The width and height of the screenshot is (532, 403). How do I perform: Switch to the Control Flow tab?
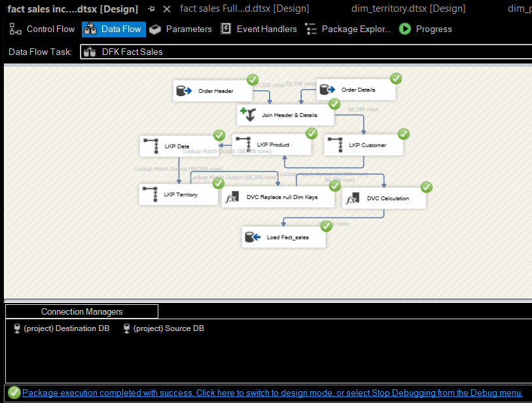(x=43, y=29)
